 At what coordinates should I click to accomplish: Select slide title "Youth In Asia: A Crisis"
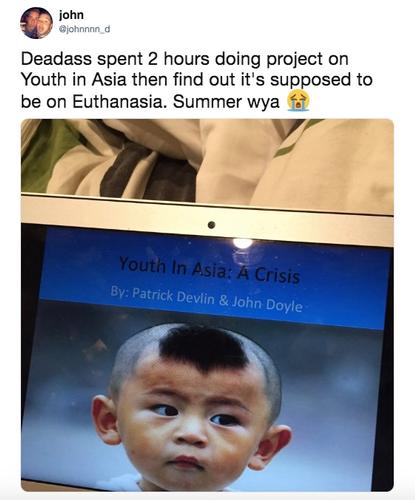(210, 270)
